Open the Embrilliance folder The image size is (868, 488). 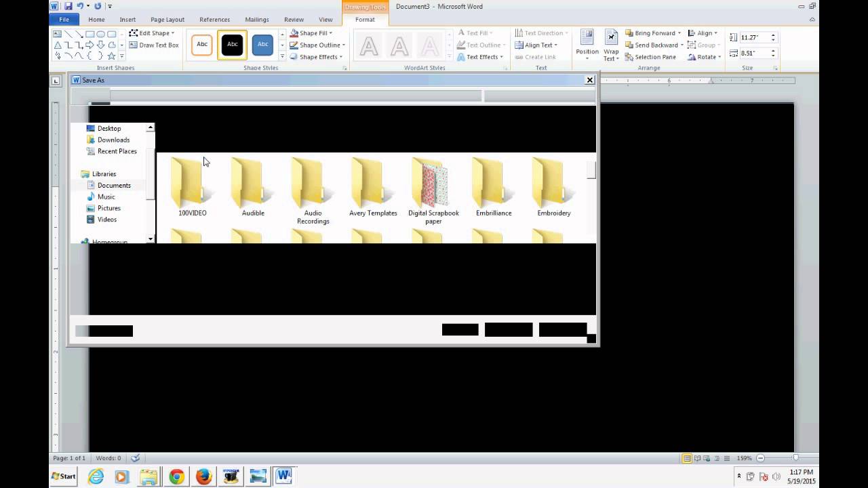[494, 188]
